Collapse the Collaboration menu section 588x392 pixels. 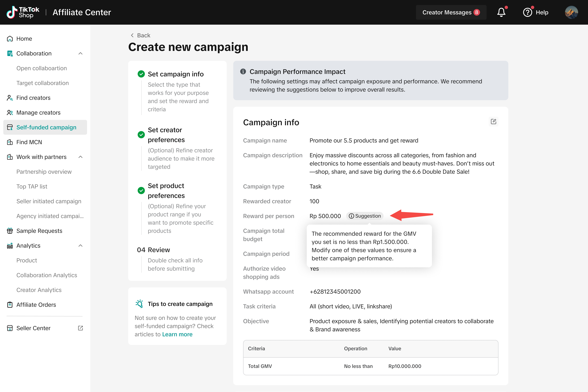click(80, 54)
